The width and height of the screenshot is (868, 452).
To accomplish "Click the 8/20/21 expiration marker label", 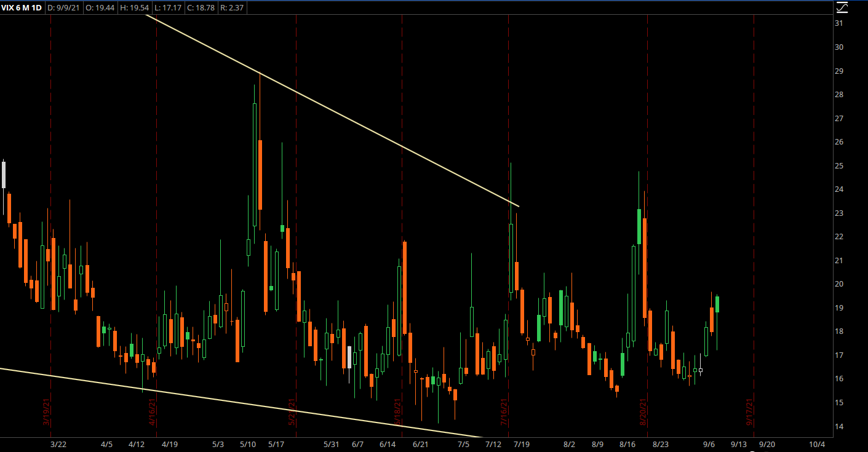I will [x=643, y=412].
